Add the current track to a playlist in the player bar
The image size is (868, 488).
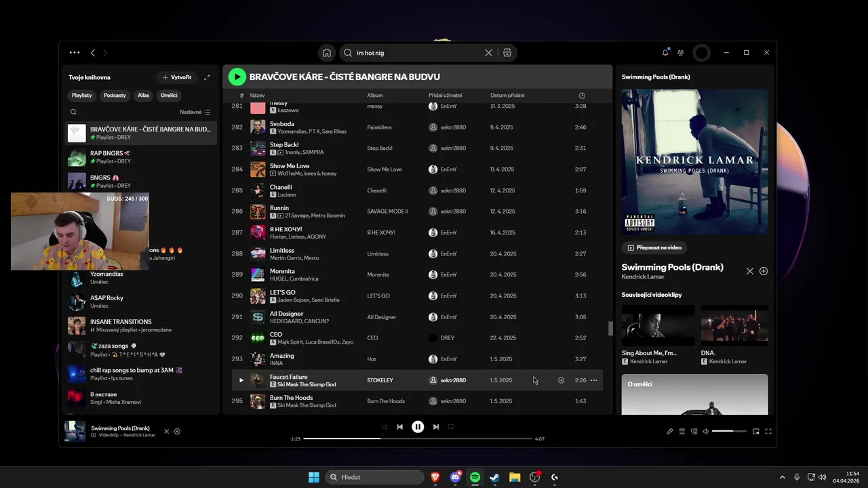point(177,431)
